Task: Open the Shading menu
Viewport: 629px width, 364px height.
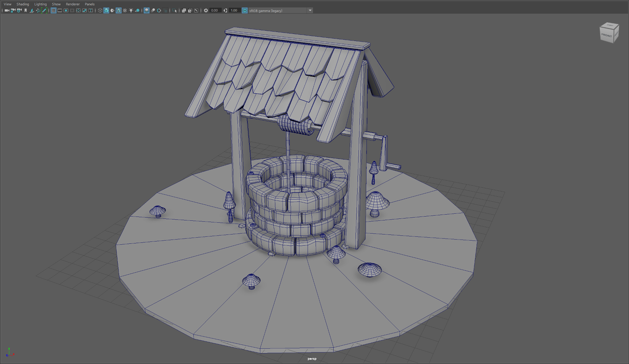Action: (x=23, y=4)
